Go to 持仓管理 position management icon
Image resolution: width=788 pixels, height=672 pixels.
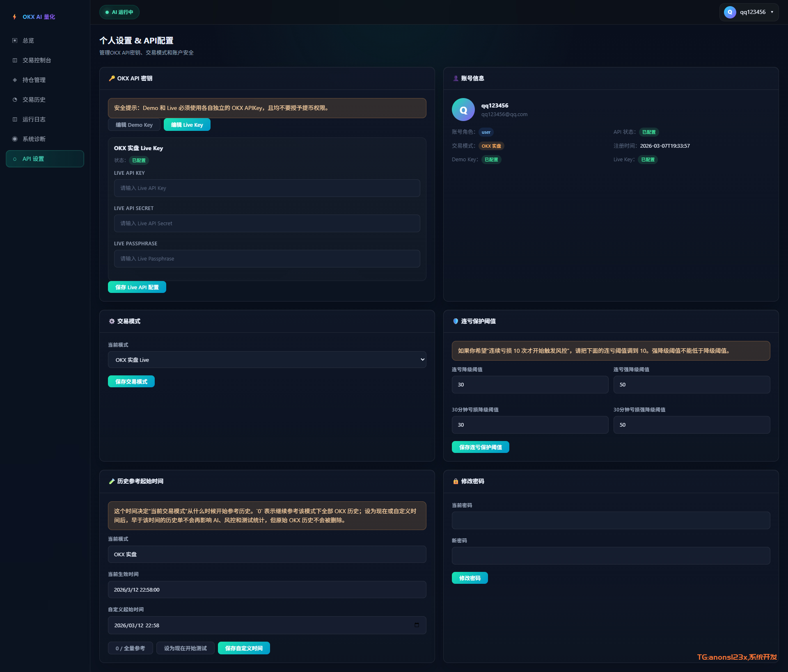pos(15,80)
